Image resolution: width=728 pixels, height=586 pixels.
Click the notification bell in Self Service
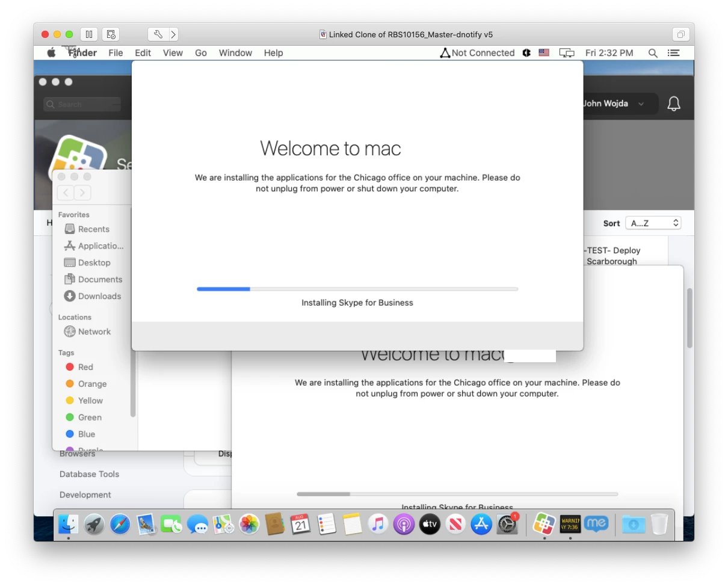tap(674, 104)
